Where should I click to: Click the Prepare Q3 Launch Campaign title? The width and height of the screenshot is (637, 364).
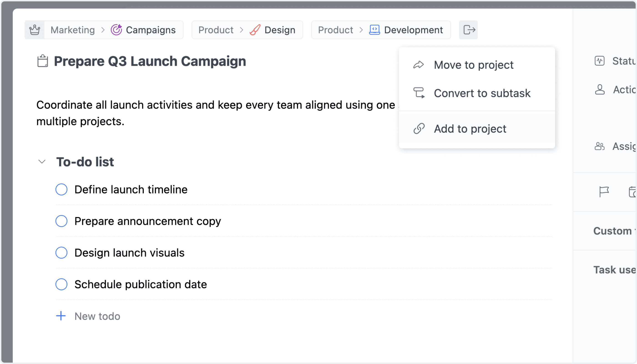click(150, 61)
